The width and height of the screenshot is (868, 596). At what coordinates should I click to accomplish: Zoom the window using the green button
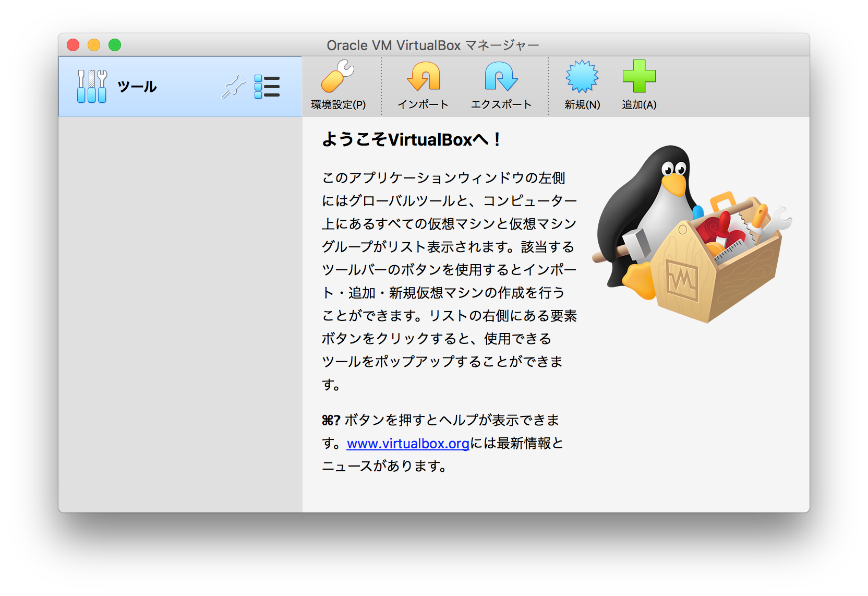[114, 45]
